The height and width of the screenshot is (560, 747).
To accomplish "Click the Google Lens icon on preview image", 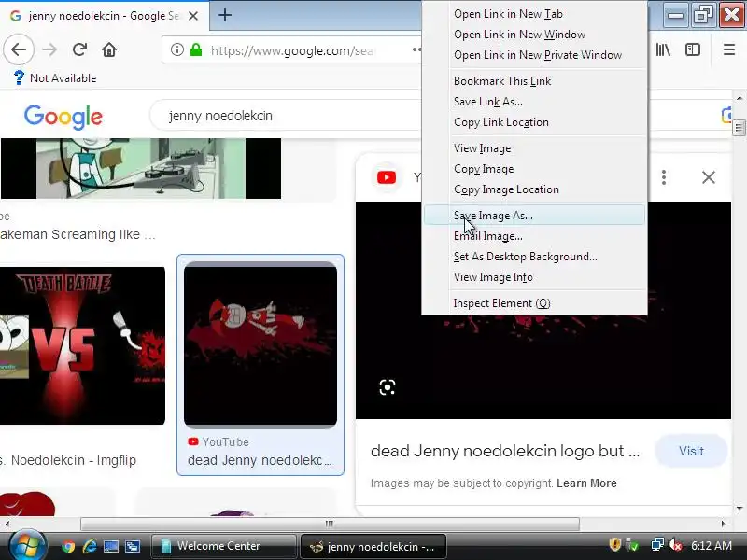I will pos(388,387).
